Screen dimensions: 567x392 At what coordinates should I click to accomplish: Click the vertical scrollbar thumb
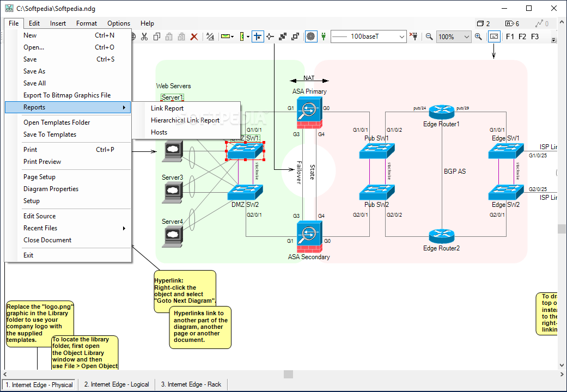tap(562, 229)
